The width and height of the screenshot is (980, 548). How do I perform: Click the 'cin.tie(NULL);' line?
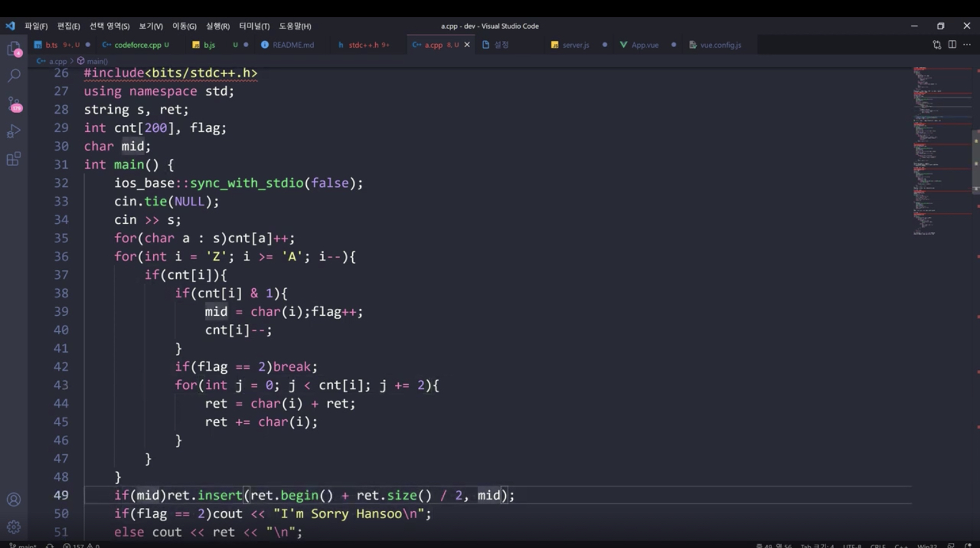[x=167, y=202]
